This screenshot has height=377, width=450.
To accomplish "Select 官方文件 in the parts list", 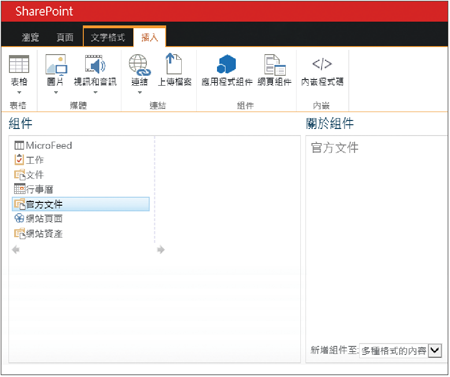I will click(x=81, y=204).
